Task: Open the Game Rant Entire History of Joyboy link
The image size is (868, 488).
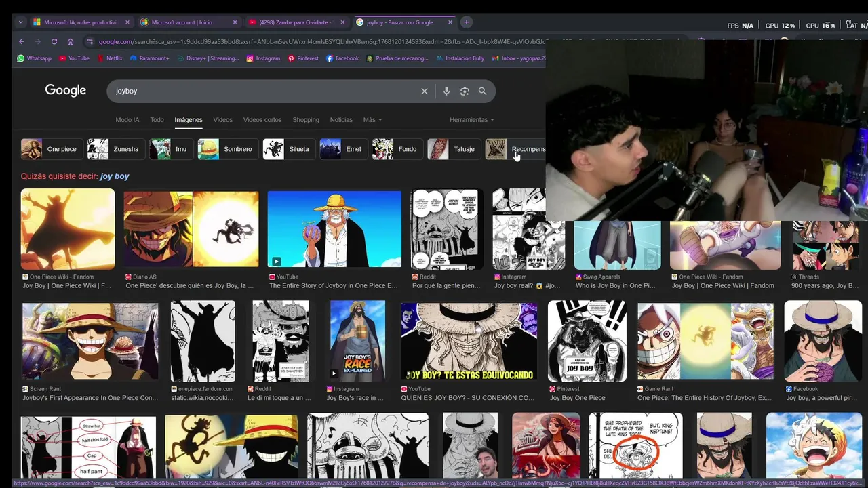Action: pos(704,398)
